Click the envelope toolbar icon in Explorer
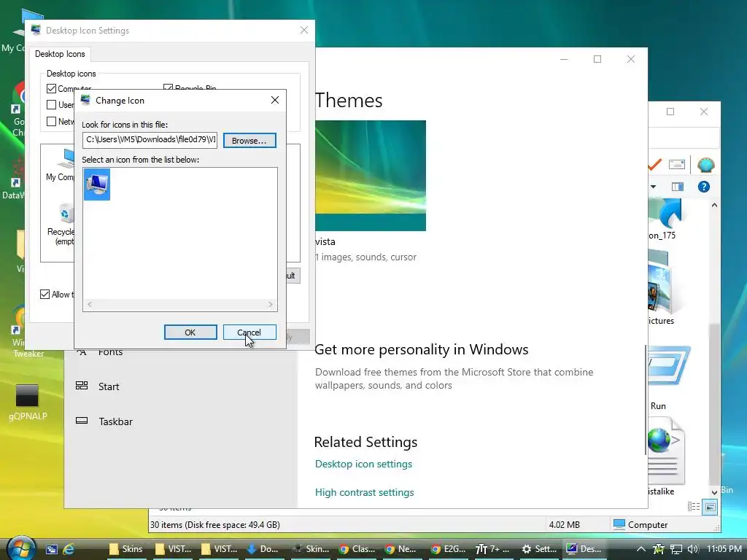747x560 pixels. pos(677,165)
